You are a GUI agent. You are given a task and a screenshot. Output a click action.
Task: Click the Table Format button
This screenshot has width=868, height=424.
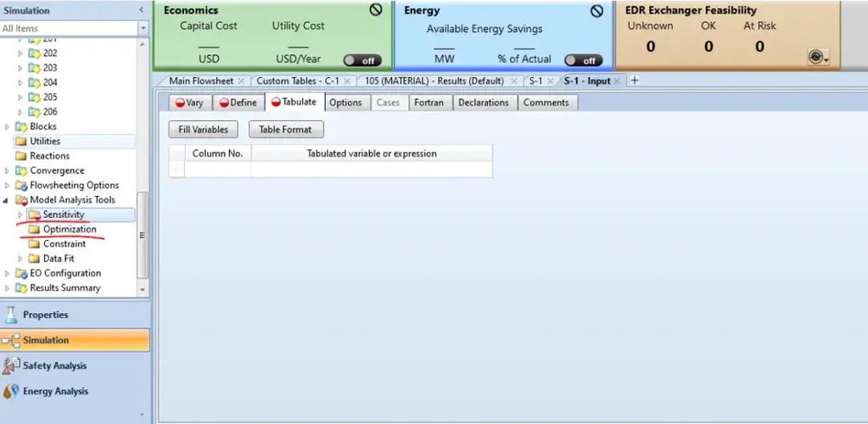point(286,130)
